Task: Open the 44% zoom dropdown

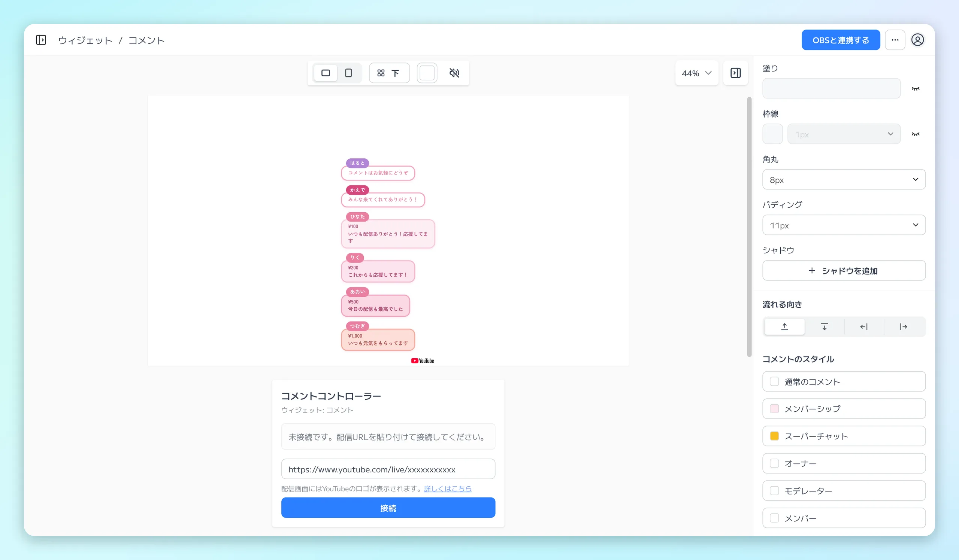Action: tap(696, 73)
